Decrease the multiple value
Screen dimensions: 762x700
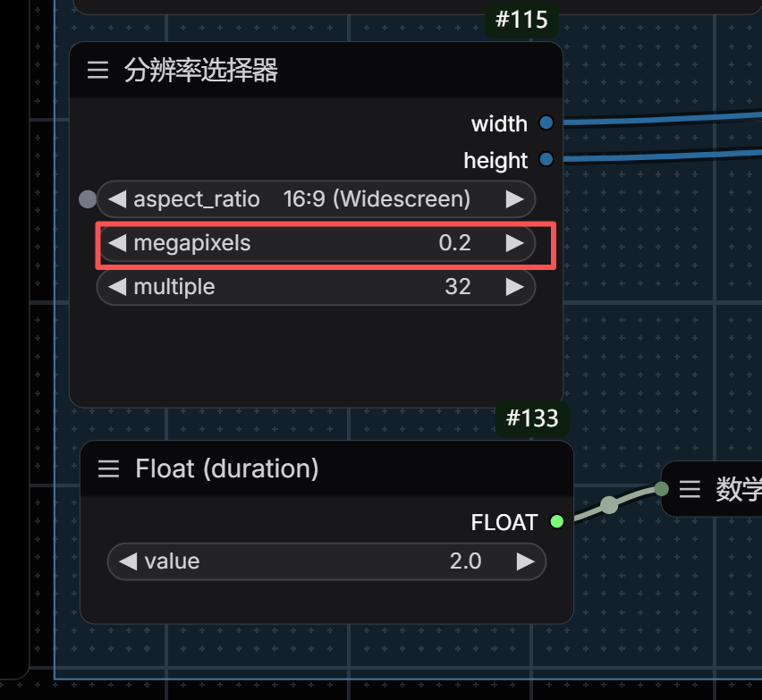pyautogui.click(x=117, y=287)
